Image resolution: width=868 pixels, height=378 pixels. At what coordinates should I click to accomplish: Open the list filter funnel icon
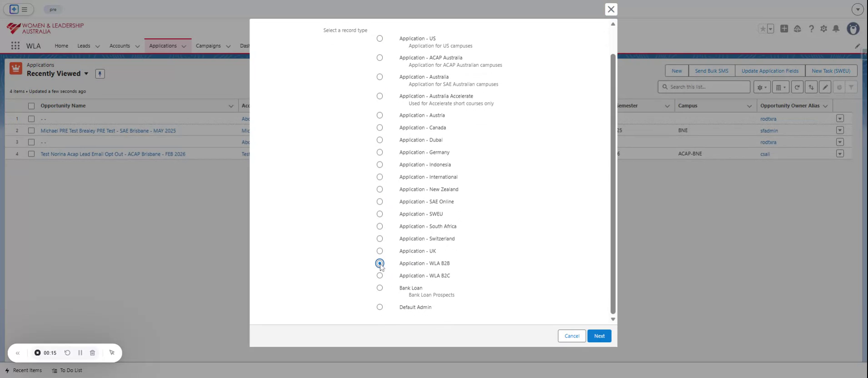coord(851,87)
